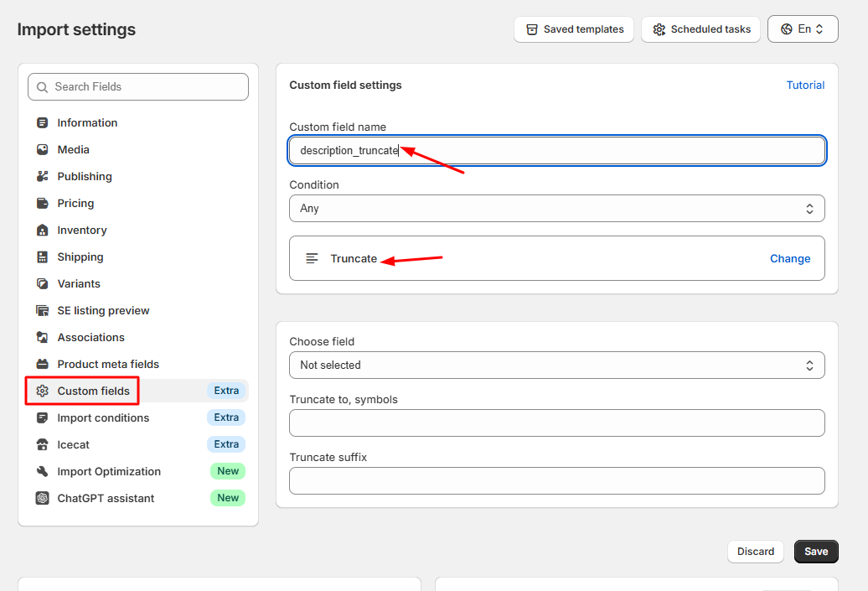Click the ChatGPT assistant icon
The width and height of the screenshot is (868, 591).
tap(42, 498)
